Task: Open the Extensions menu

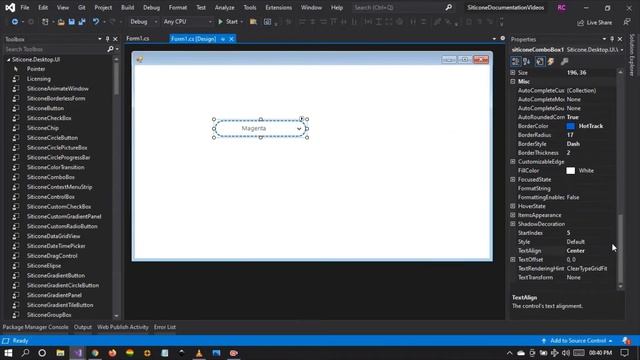Action: coord(278,8)
